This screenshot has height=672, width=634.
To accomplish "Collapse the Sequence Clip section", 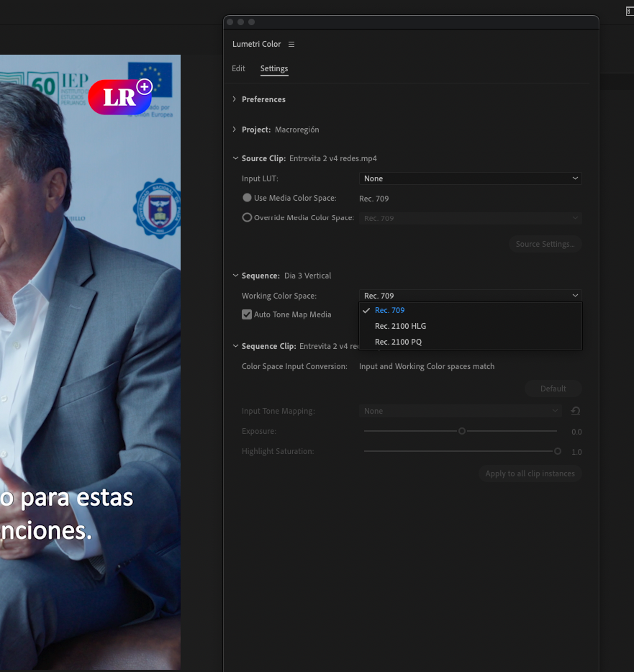I will pyautogui.click(x=235, y=346).
